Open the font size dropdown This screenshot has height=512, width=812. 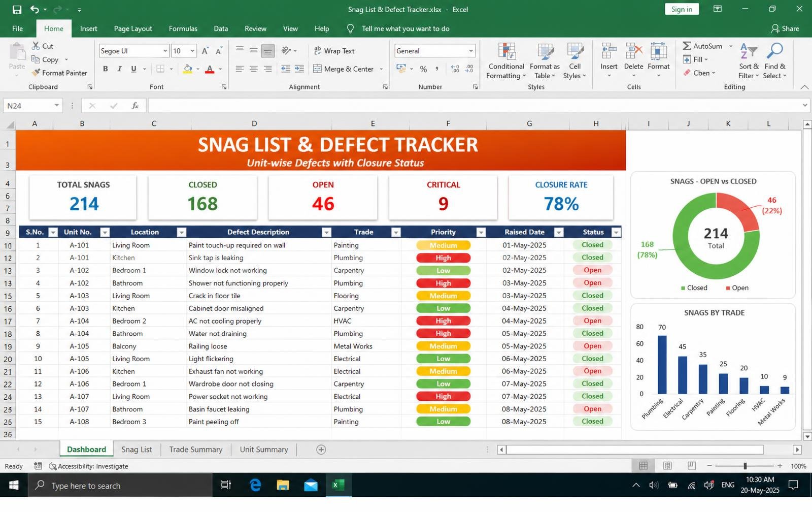click(192, 51)
